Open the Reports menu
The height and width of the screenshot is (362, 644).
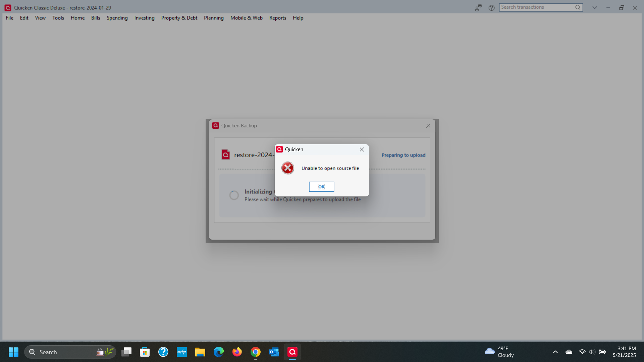pyautogui.click(x=278, y=18)
